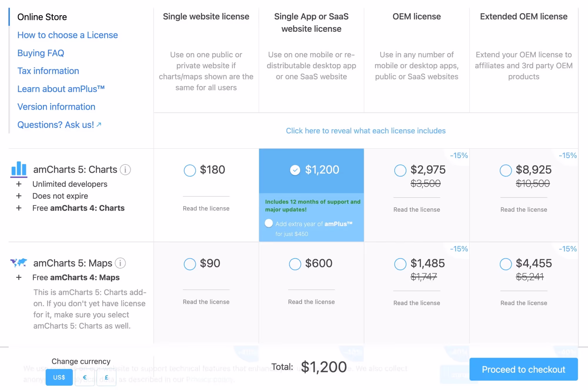Select the $600 Maps SaaS license option

pos(295,264)
